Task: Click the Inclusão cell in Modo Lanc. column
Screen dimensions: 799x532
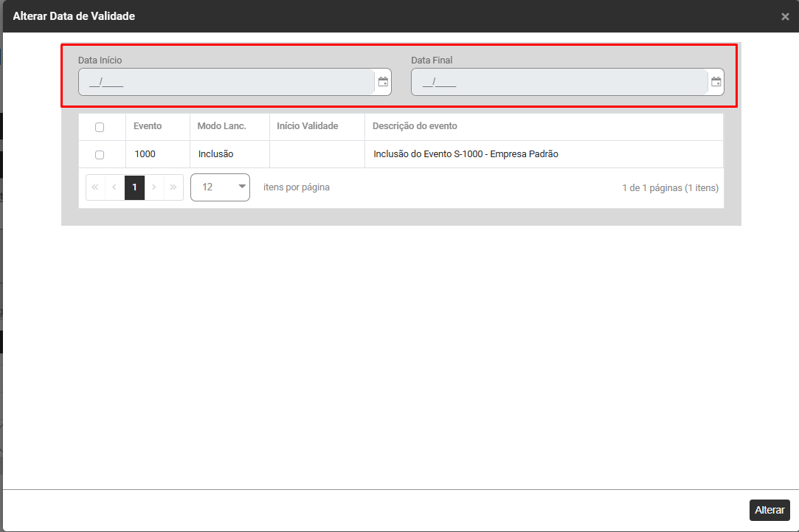Action: tap(215, 155)
